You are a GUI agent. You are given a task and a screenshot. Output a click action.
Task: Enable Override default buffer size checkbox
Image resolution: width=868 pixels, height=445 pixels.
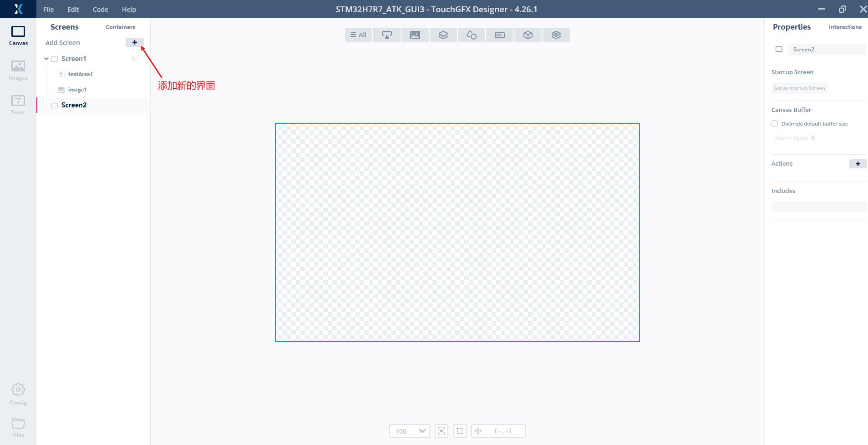coord(775,123)
